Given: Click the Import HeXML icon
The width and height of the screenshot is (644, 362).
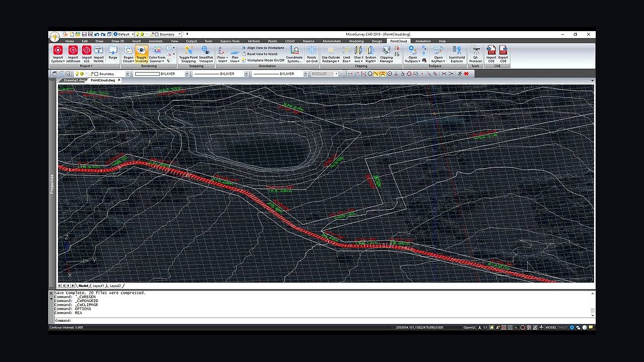Looking at the screenshot, I should coord(99,50).
